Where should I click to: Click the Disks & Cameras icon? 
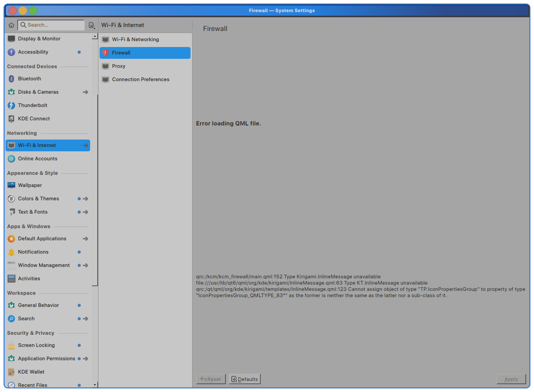(11, 92)
